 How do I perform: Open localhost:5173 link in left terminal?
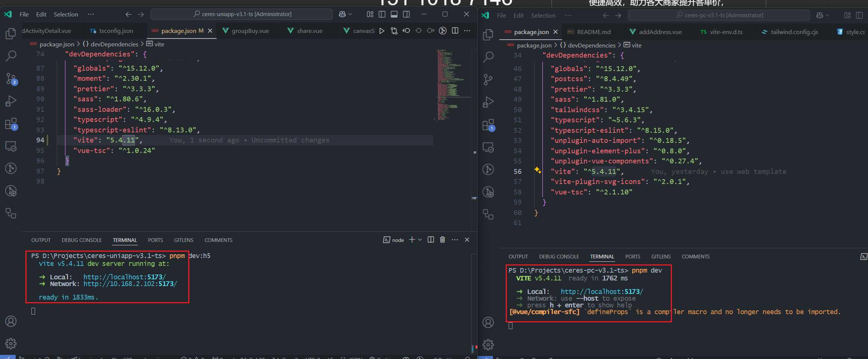coord(125,277)
